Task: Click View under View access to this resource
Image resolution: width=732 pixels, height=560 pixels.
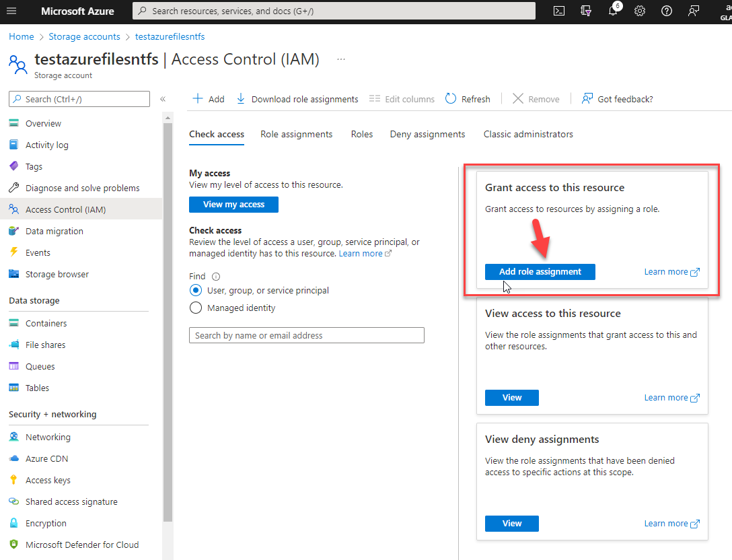Action: click(x=511, y=398)
